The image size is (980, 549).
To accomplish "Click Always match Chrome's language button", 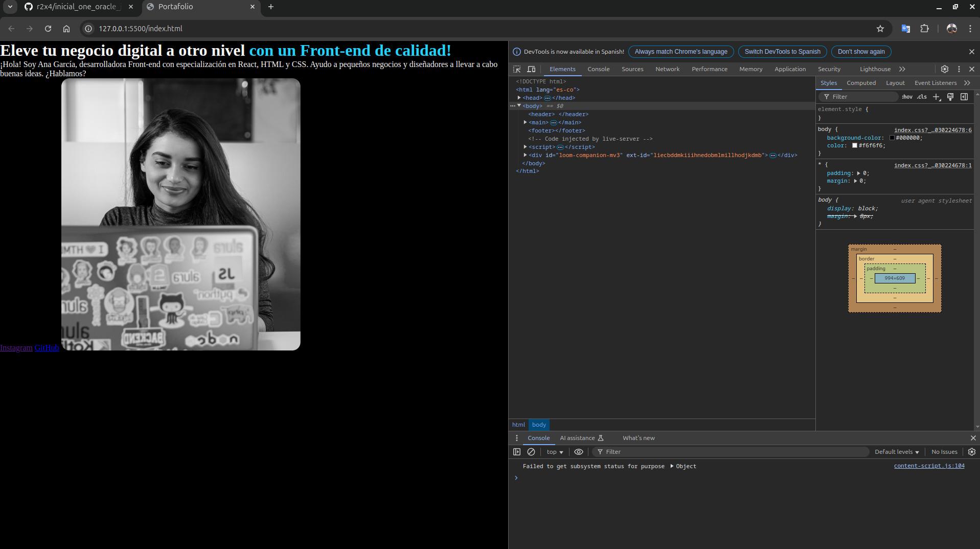I will tap(681, 52).
